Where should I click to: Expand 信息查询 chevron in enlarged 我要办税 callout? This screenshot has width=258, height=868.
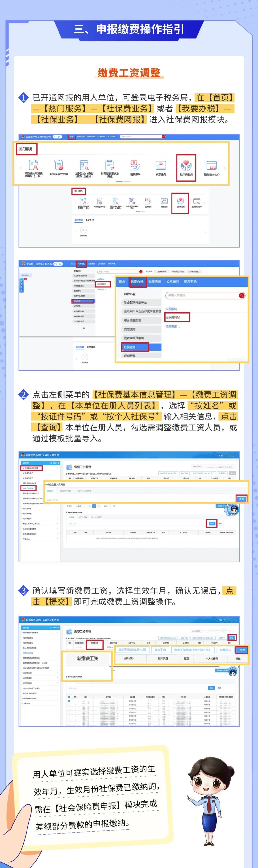click(179, 327)
